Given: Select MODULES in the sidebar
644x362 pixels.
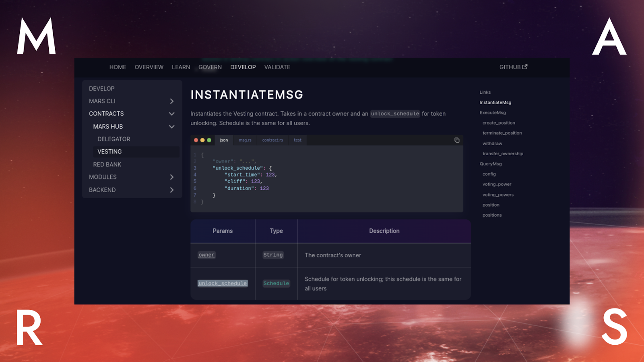Looking at the screenshot, I should click(103, 177).
